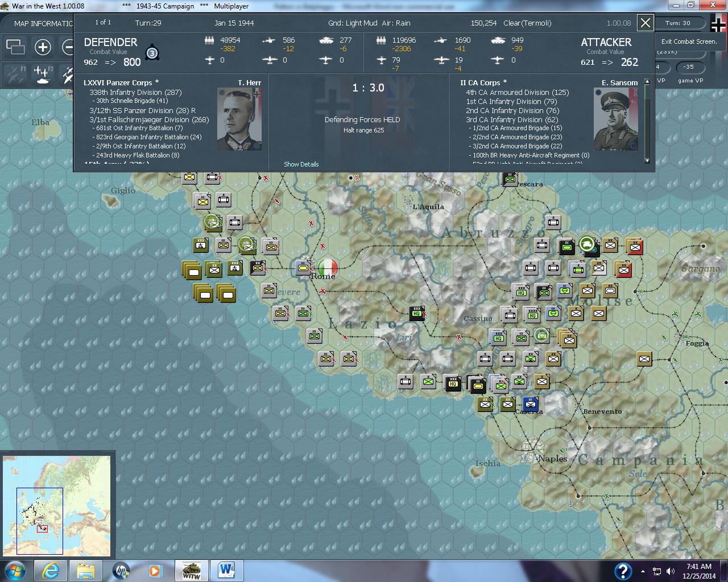Select the 2nd CA Infantry Division row
728x582 pixels.
click(512, 111)
